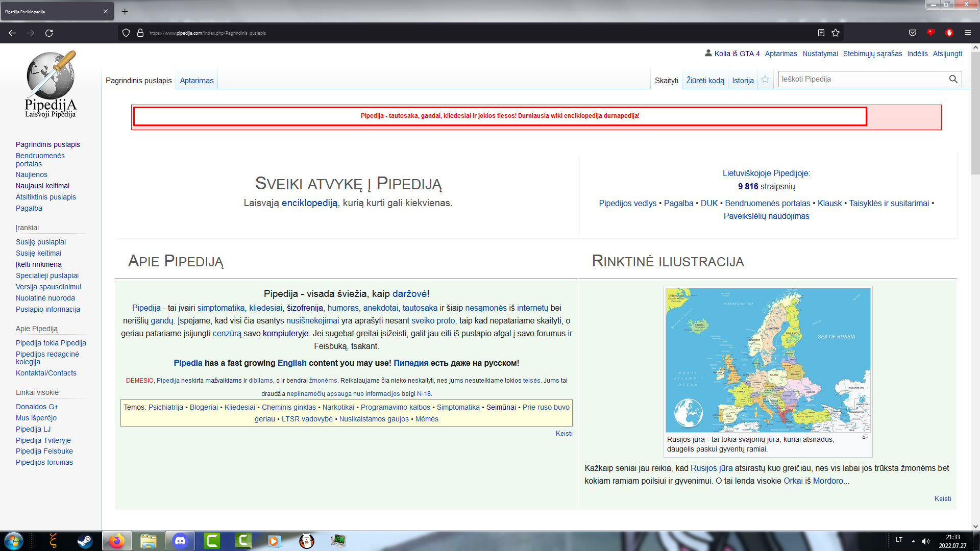Open Discord from the taskbar
The height and width of the screenshot is (551, 980).
coord(180,541)
